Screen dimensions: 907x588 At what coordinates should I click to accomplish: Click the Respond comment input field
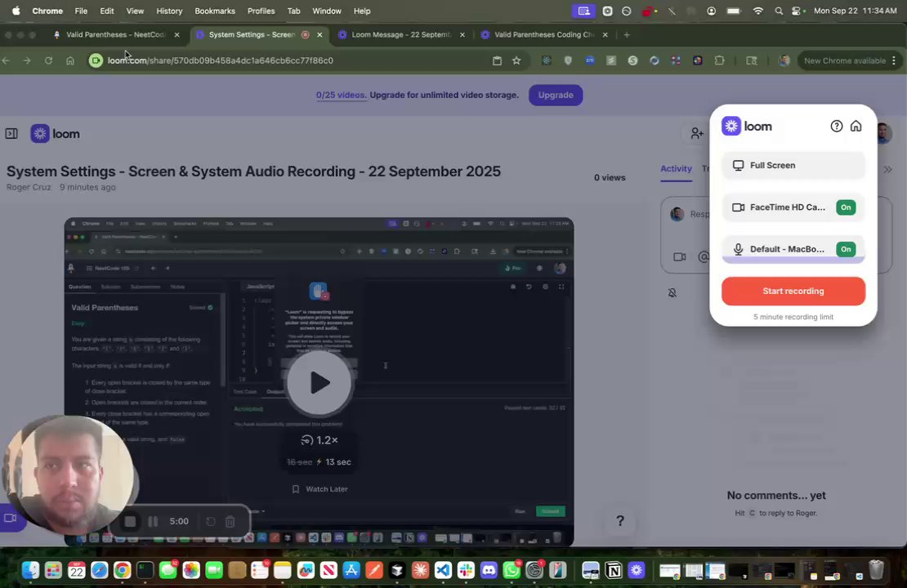[x=776, y=215]
